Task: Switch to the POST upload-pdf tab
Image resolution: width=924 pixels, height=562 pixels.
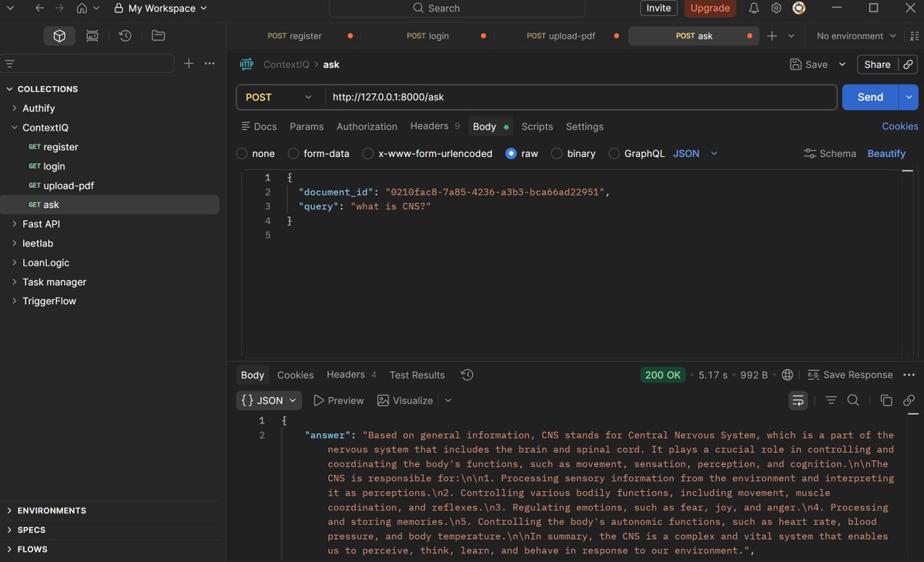Action: click(x=561, y=36)
